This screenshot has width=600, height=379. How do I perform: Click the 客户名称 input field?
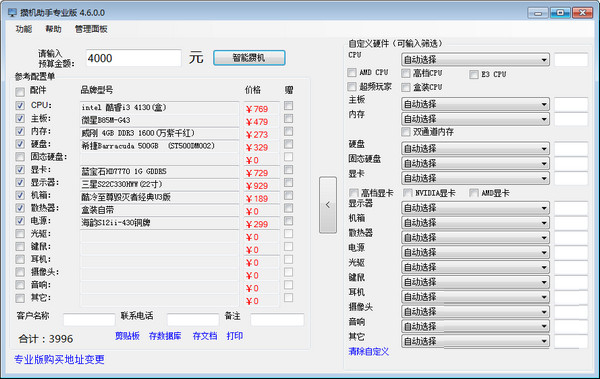89,319
